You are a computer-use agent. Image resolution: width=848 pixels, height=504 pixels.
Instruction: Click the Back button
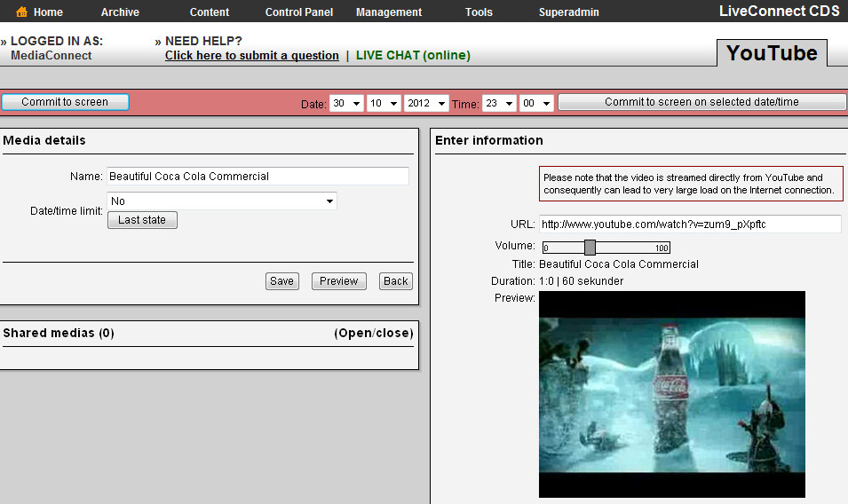coord(396,281)
